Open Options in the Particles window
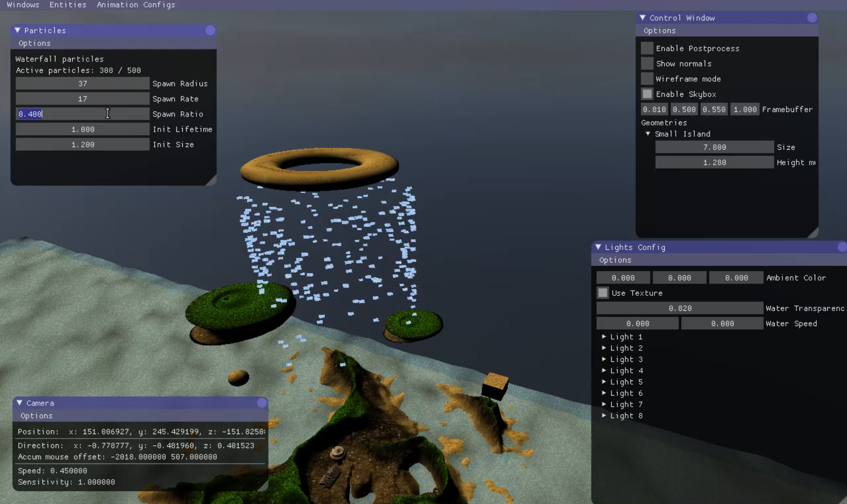This screenshot has width=847, height=504. coord(35,43)
